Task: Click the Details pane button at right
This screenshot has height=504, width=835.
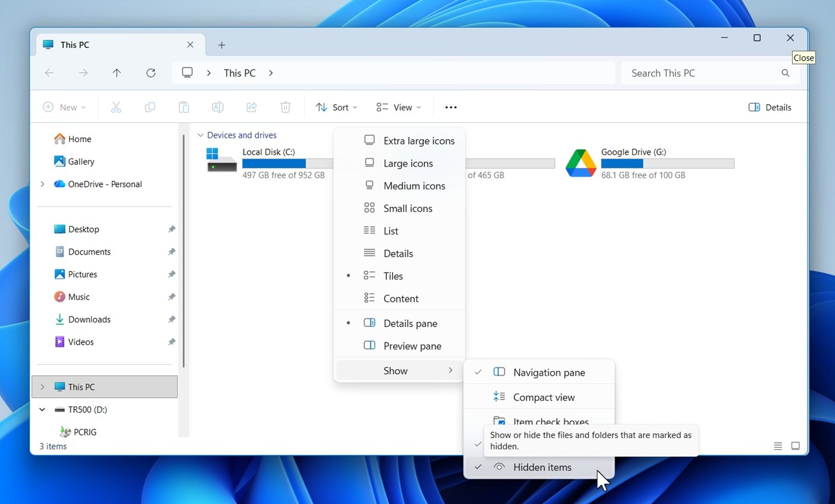Action: tap(770, 107)
